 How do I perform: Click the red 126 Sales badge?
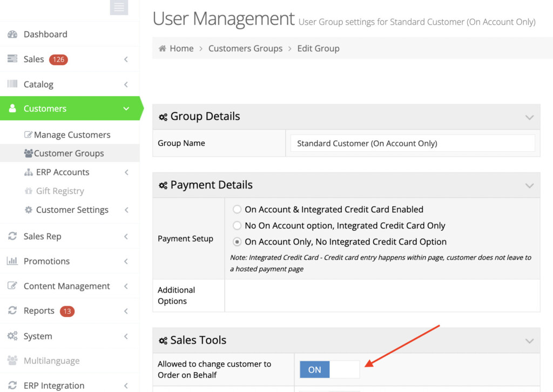tap(58, 59)
